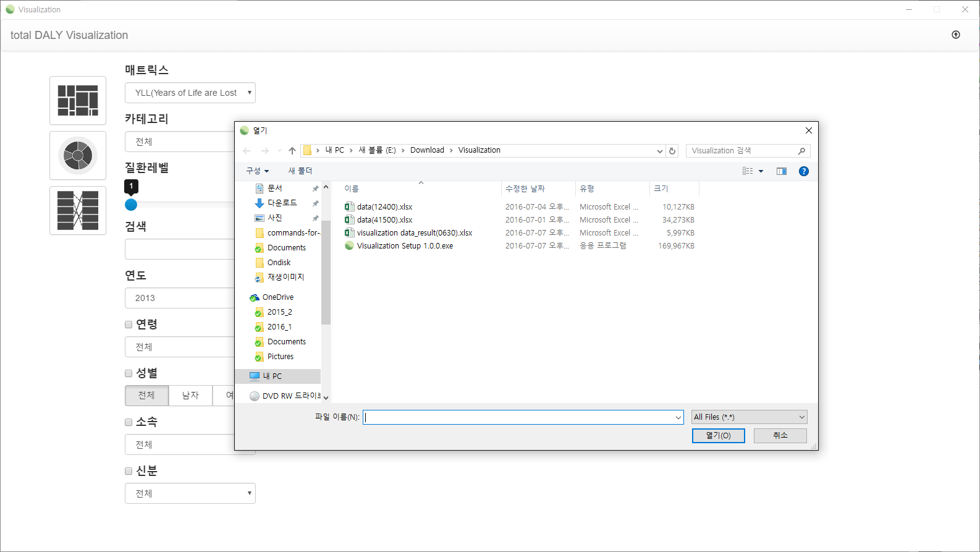Click the refresh button beside address bar
The image size is (980, 552).
(672, 151)
